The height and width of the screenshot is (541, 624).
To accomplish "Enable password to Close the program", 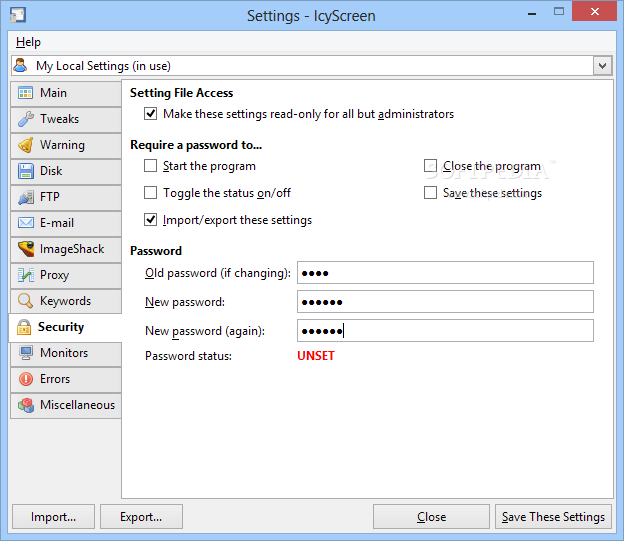I will [x=430, y=166].
